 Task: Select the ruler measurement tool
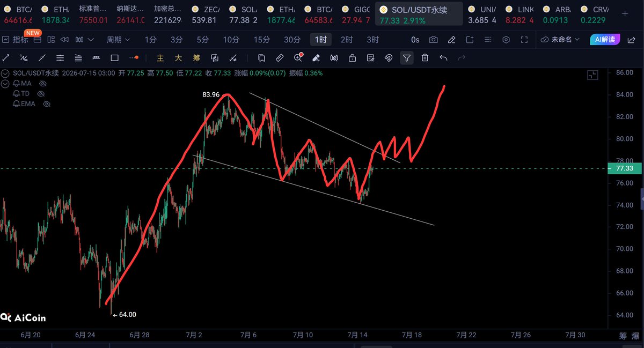click(280, 58)
